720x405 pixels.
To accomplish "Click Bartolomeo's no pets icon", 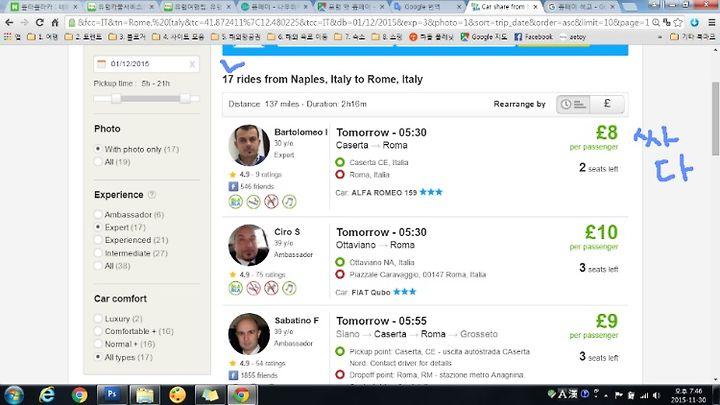I will (x=271, y=201).
